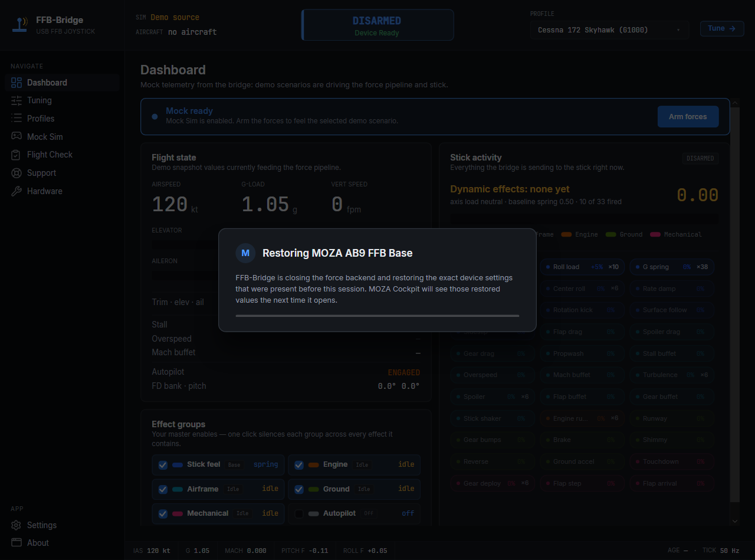Click the Mach buffet effect chip
Viewport: 755px width, 560px height.
[582, 375]
